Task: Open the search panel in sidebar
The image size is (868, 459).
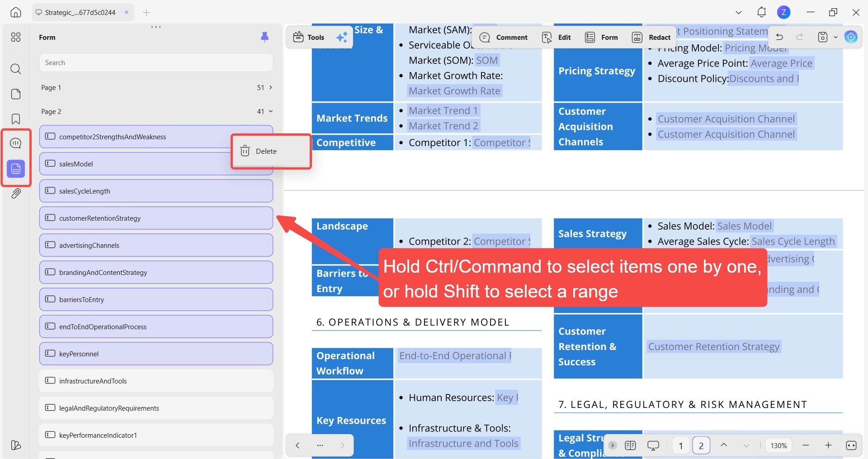Action: (x=16, y=69)
